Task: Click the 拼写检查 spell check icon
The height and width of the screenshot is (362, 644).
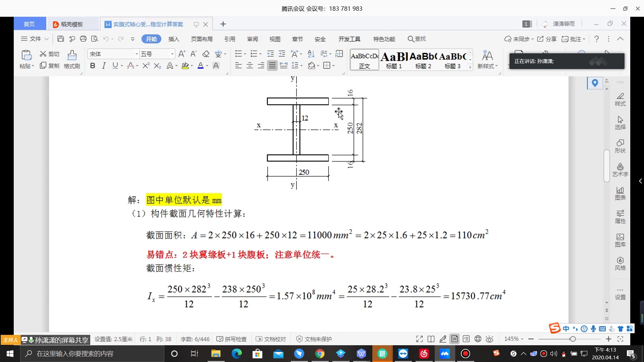Action: point(220,339)
